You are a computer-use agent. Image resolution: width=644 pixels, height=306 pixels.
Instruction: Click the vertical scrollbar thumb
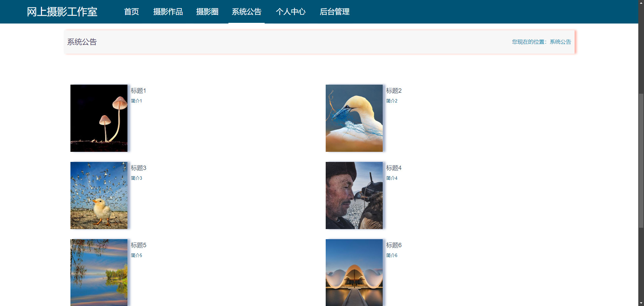click(x=641, y=161)
